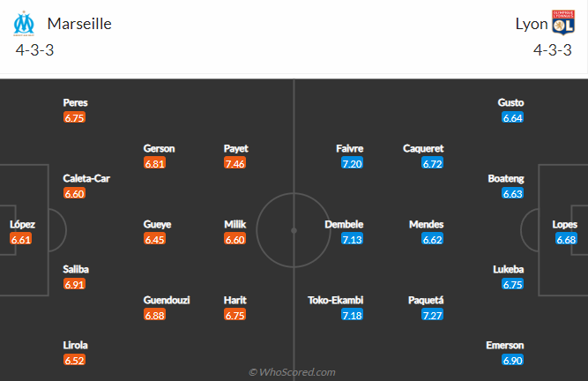The width and height of the screenshot is (588, 381).
Task: Select Peres's 6.75 rating badge
Action: click(75, 118)
